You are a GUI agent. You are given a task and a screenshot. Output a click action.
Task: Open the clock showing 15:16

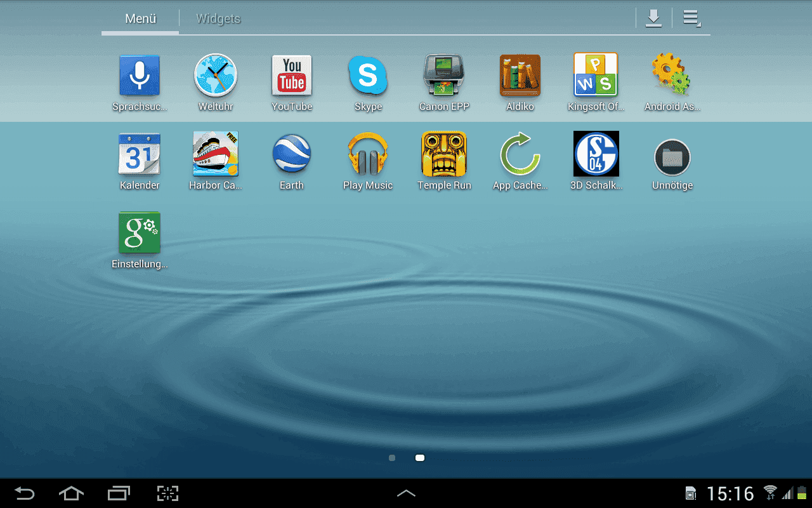730,493
